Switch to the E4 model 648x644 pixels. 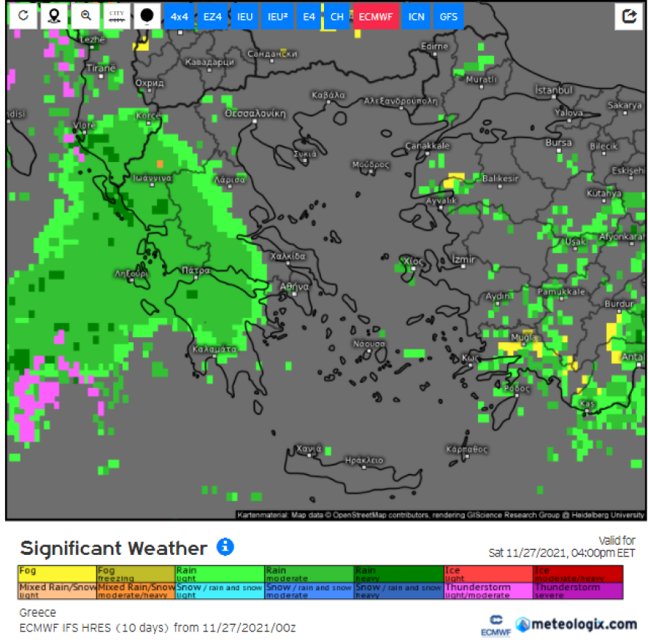309,16
